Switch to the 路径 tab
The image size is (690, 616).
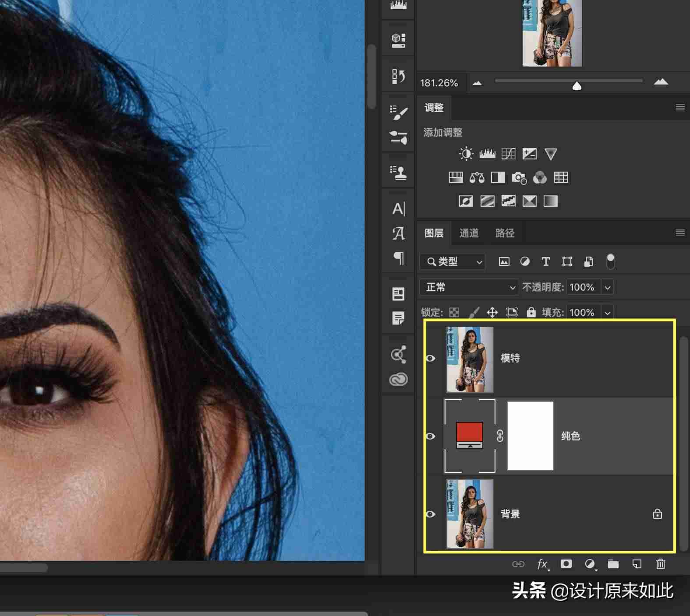click(505, 233)
